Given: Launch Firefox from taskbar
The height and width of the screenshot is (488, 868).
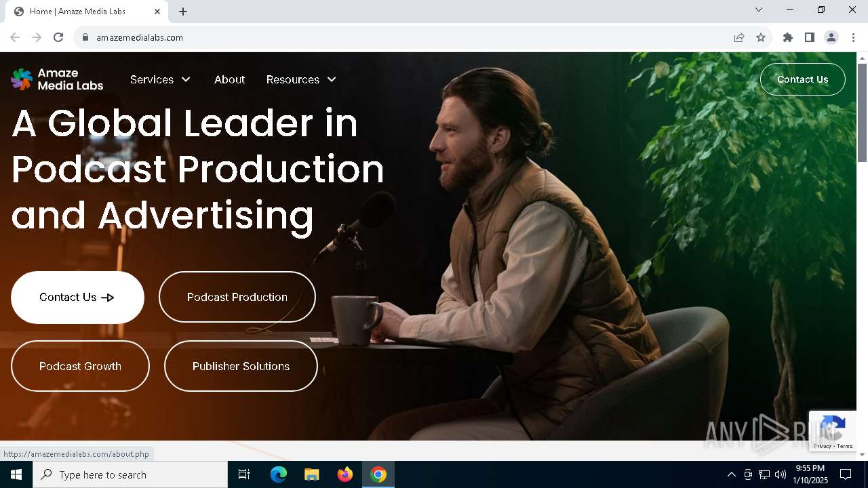Looking at the screenshot, I should click(x=344, y=474).
